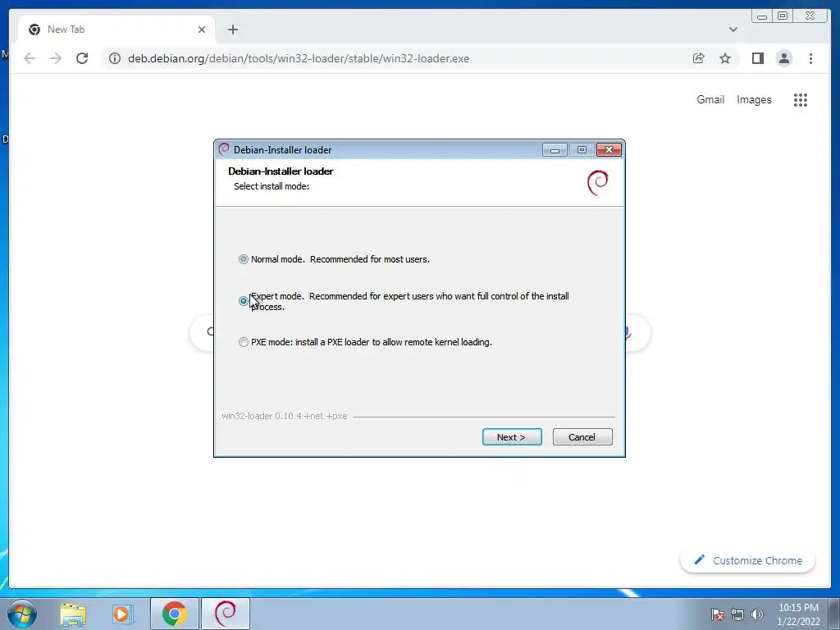Cancel the Debian-Installer loader dialog
The height and width of the screenshot is (630, 840).
point(582,437)
